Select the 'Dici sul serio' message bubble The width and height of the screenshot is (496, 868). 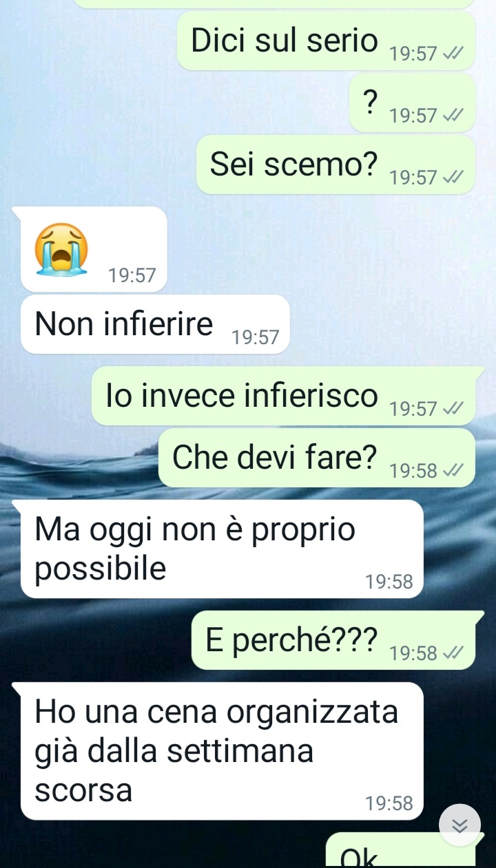[x=327, y=41]
